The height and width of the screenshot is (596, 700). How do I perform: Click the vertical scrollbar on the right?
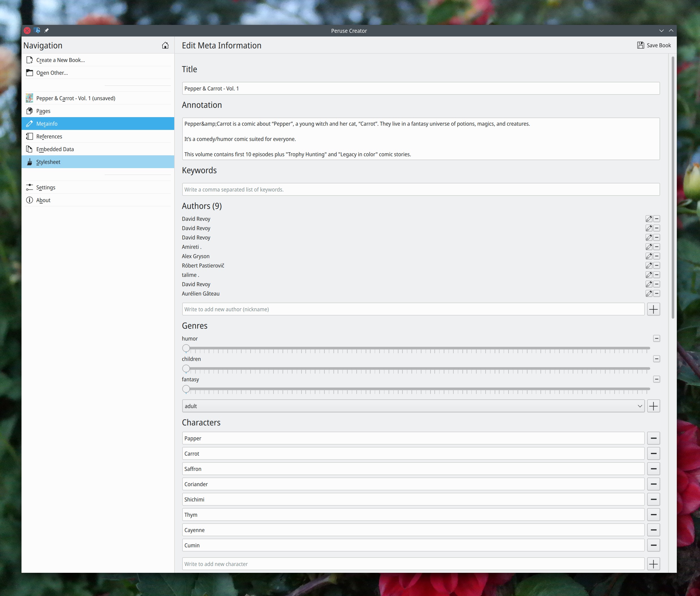click(x=673, y=188)
